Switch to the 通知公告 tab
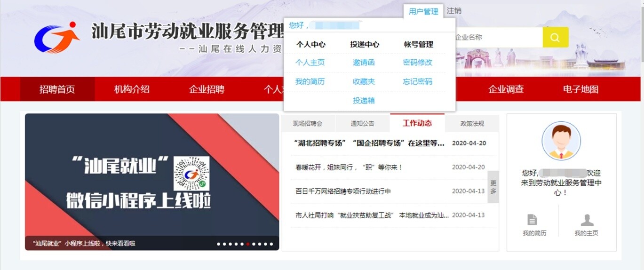644x270 pixels. 362,124
